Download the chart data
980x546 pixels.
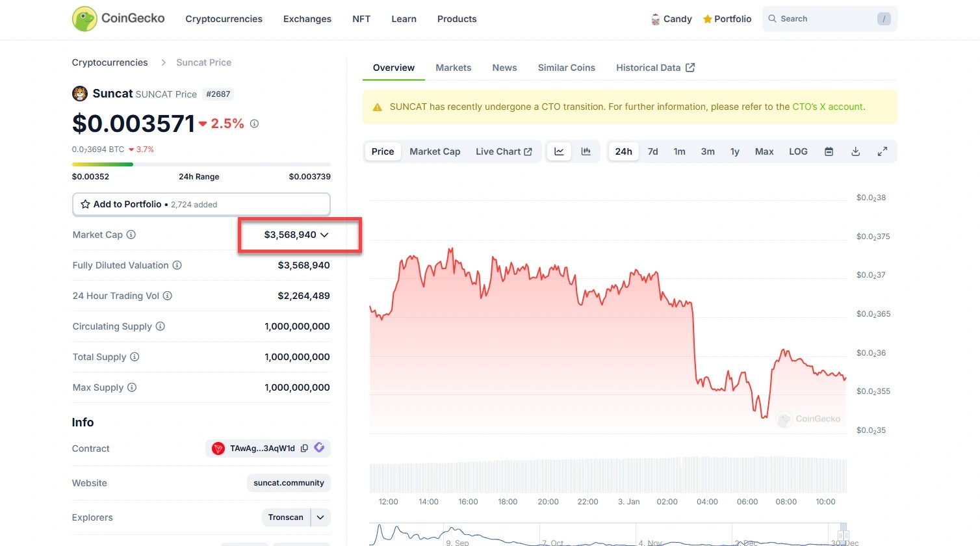856,151
